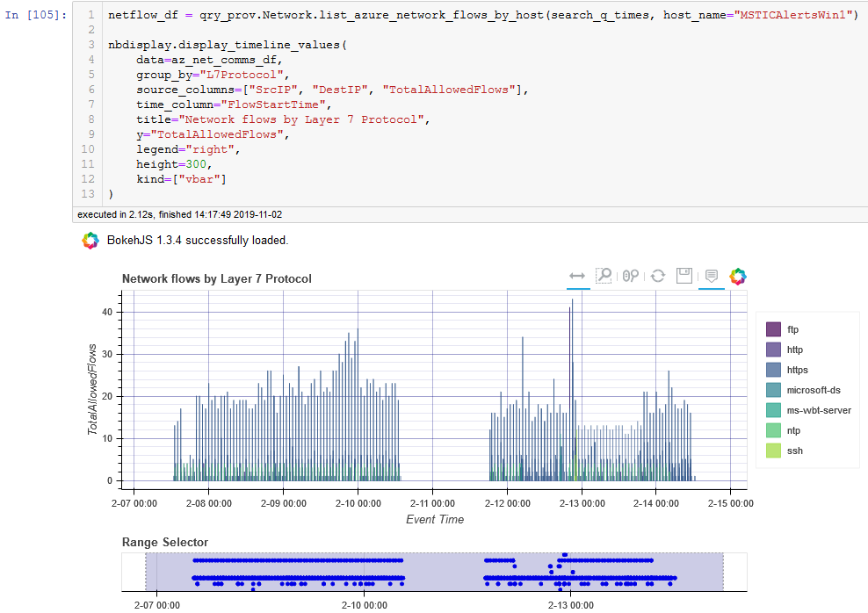Screen dimensions: 868x613
Task: Click the ntp legend color swatch
Action: [773, 430]
